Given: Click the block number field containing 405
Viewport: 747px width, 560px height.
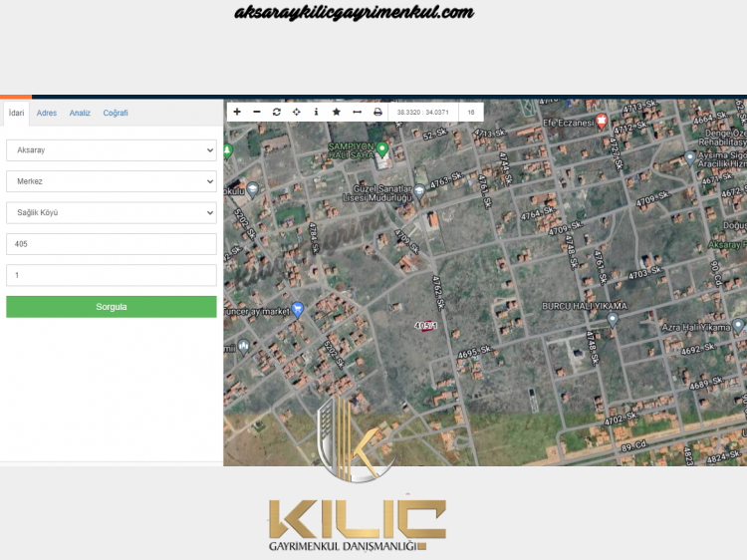Looking at the screenshot, I should [x=111, y=244].
